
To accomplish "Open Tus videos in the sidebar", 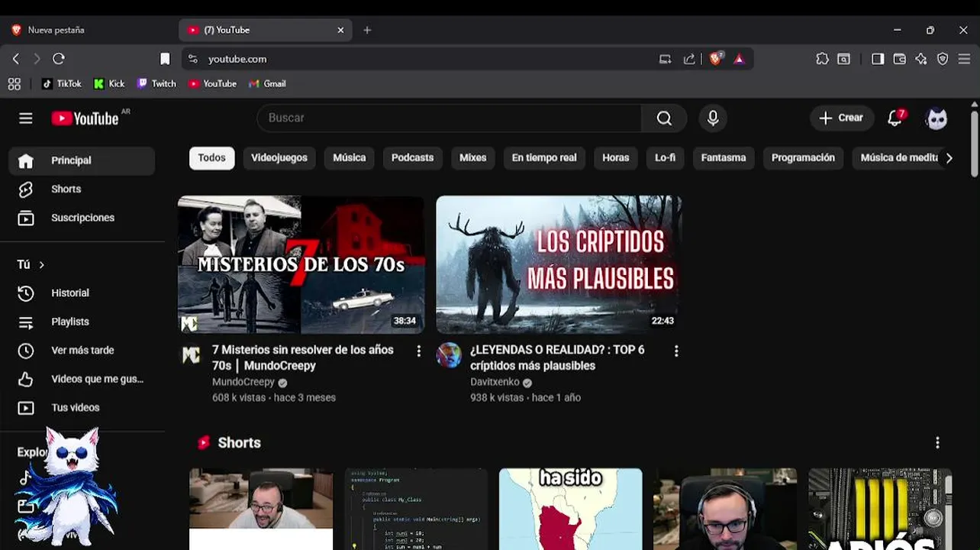I will click(x=82, y=408).
